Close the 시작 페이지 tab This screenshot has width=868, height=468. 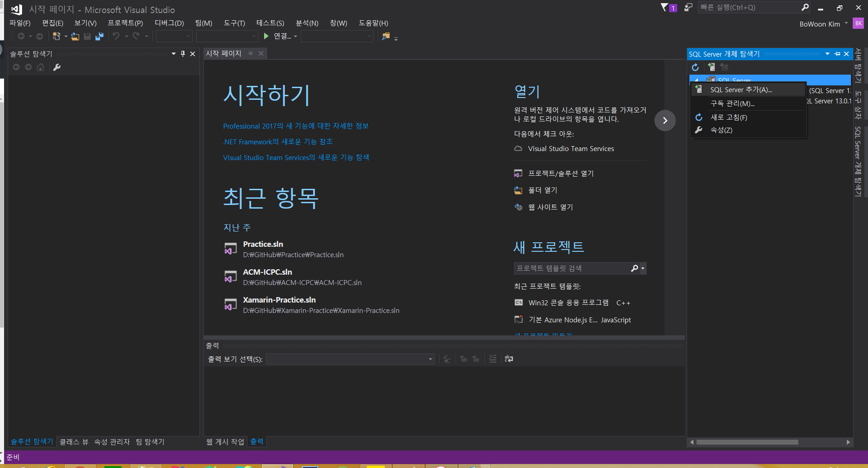click(261, 53)
